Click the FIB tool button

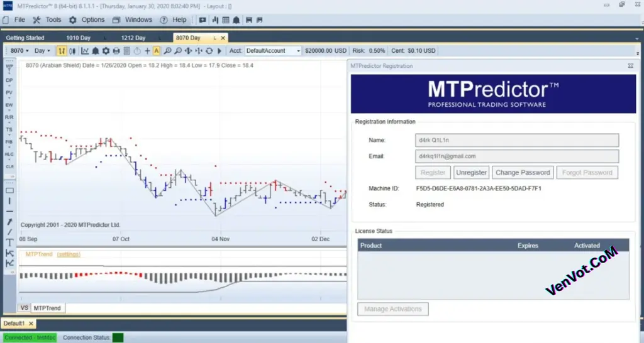click(9, 143)
